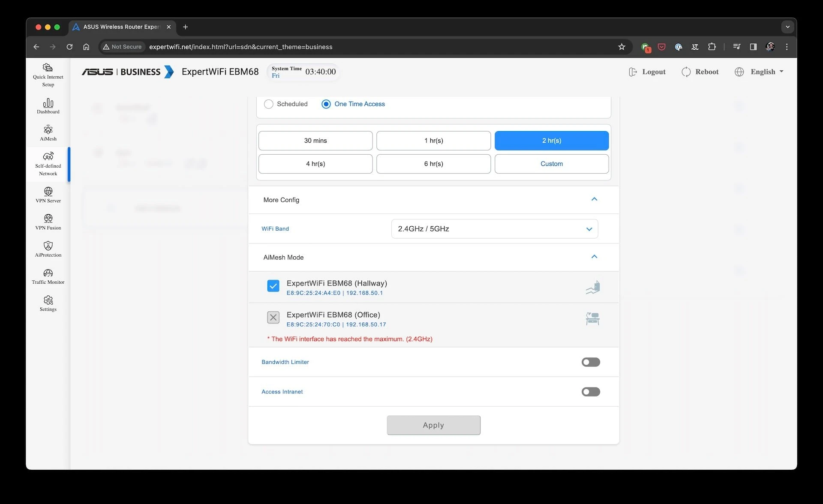Viewport: 823px width, 504px height.
Task: Click the Office MAC address E8:9C:25:24:70:C0
Action: [313, 324]
